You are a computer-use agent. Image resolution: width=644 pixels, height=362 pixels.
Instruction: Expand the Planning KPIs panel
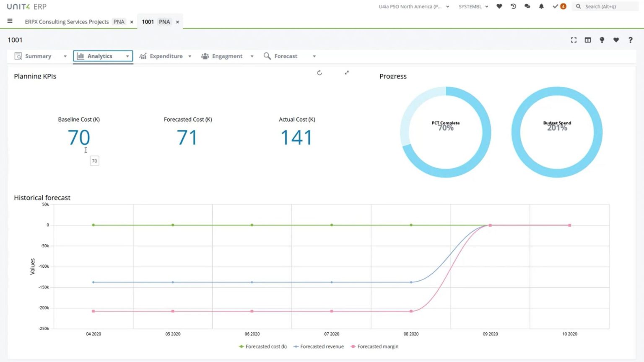347,73
